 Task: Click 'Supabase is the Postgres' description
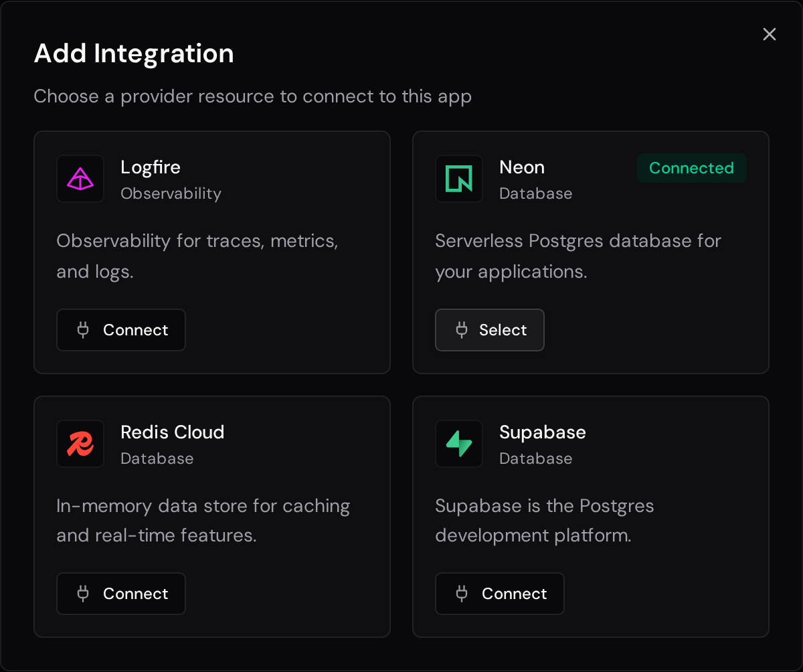pyautogui.click(x=545, y=521)
